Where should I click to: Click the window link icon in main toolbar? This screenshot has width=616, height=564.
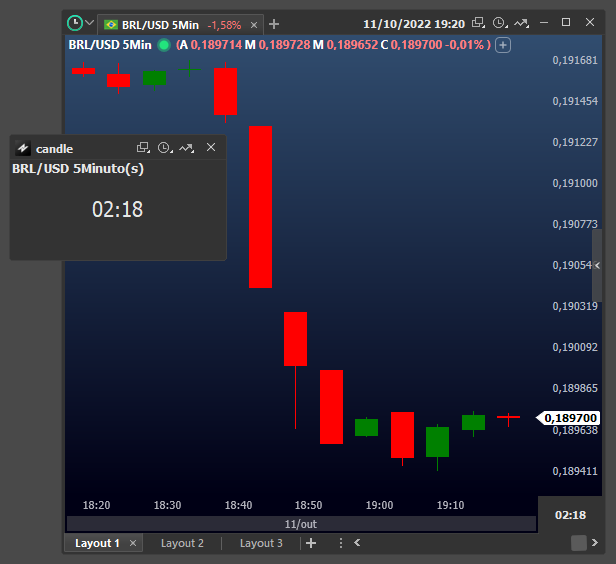(478, 23)
